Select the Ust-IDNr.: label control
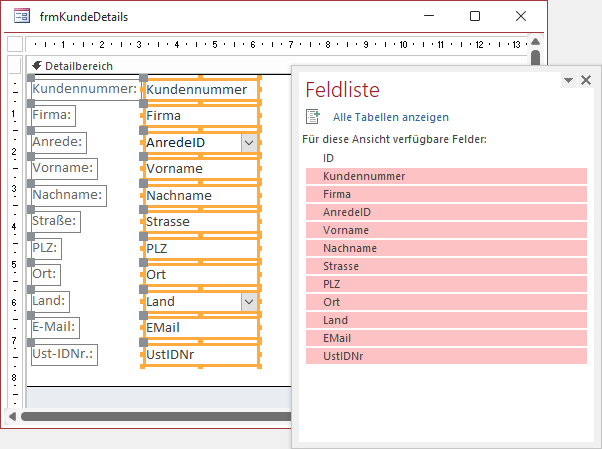Screen dimensions: 602x449 tap(64, 354)
